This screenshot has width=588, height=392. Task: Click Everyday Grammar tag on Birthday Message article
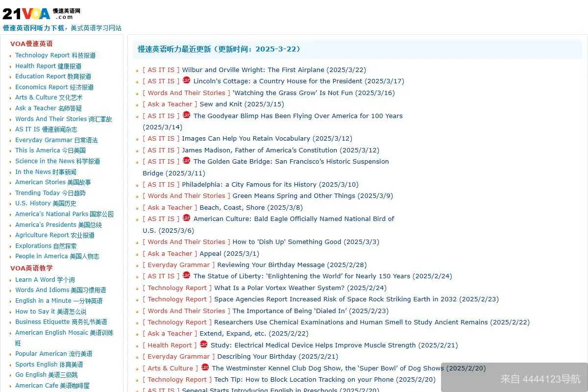click(178, 265)
